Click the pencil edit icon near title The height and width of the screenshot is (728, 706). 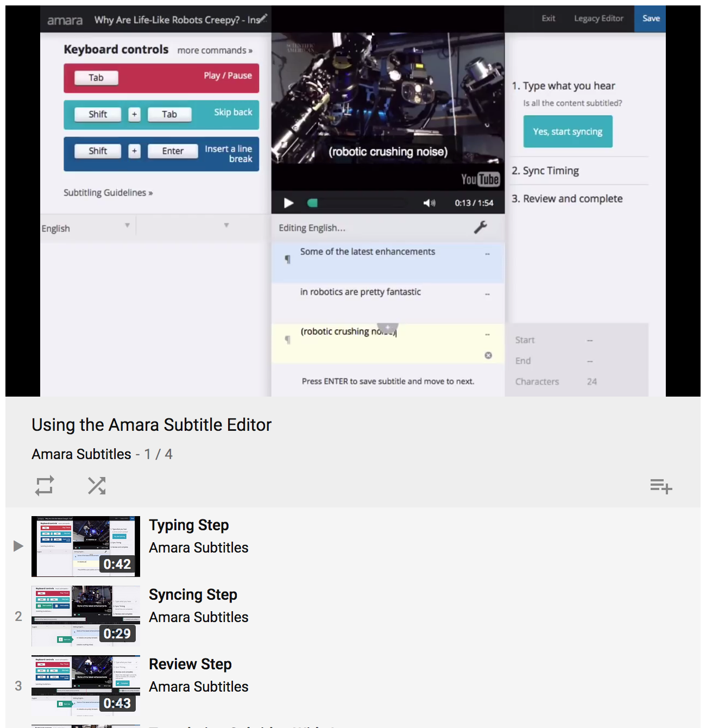coord(263,18)
